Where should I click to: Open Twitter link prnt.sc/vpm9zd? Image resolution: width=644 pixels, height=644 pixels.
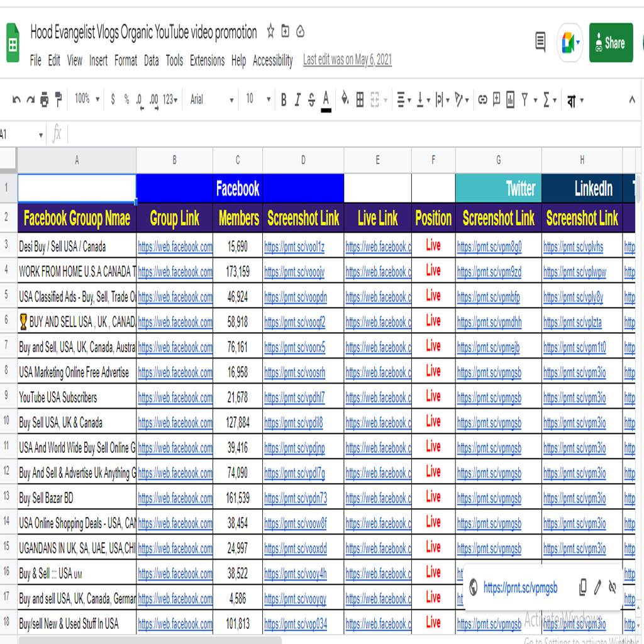pos(489,272)
